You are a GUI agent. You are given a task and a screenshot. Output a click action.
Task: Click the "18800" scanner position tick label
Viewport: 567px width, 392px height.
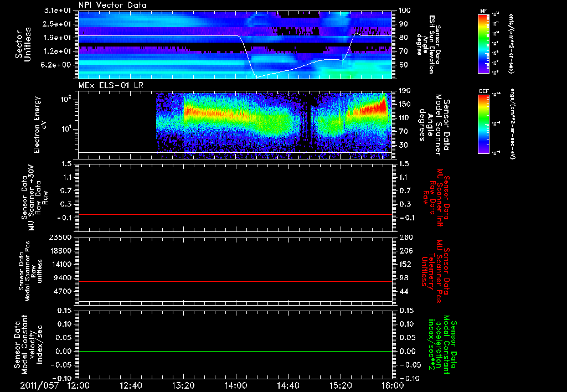(61, 251)
